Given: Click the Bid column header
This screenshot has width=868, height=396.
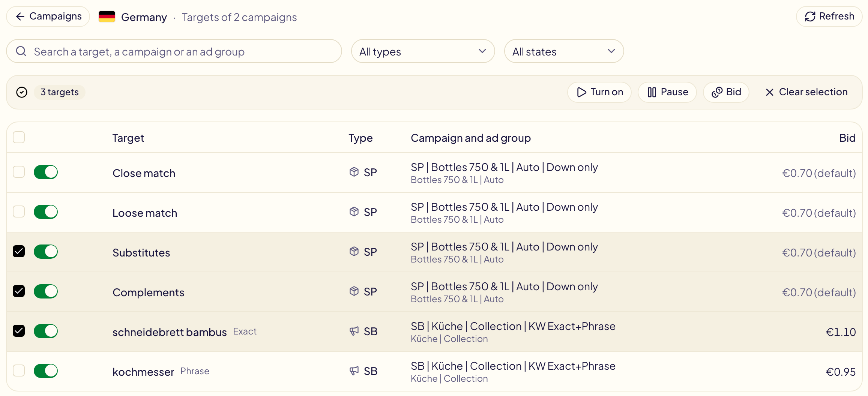Looking at the screenshot, I should pos(847,138).
